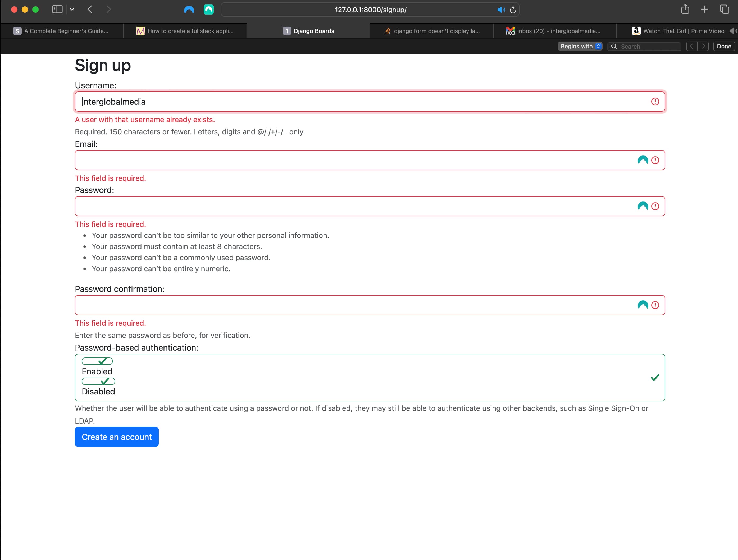Open a new tab with plus icon
The height and width of the screenshot is (560, 738).
pyautogui.click(x=704, y=9)
